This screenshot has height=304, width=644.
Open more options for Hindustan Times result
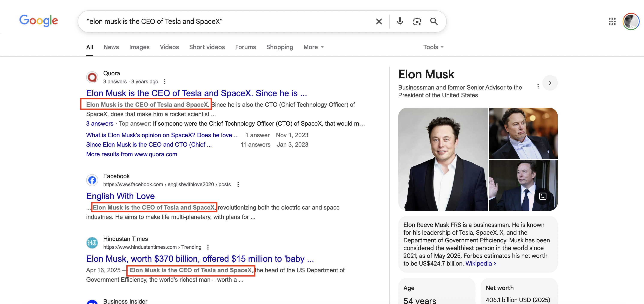point(208,247)
